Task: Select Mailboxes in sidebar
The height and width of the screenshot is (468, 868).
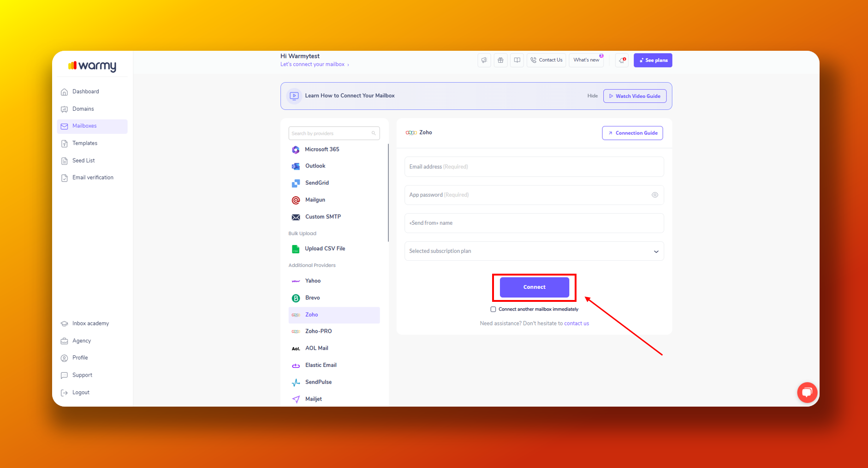Action: 92,126
